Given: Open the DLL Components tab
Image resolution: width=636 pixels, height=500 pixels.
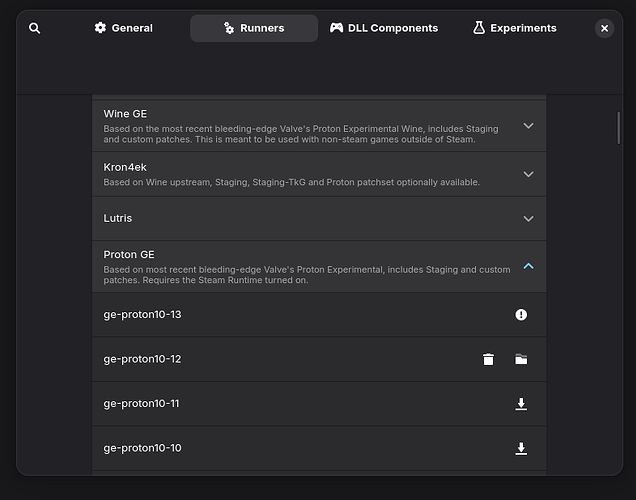Looking at the screenshot, I should coord(384,28).
